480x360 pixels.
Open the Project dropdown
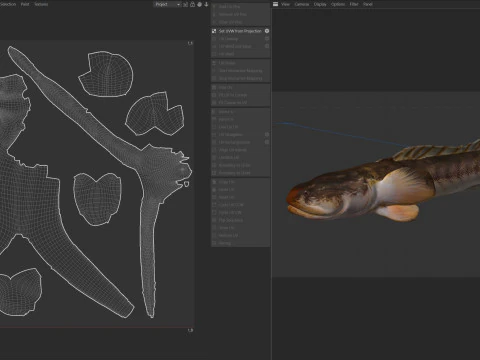pos(167,4)
